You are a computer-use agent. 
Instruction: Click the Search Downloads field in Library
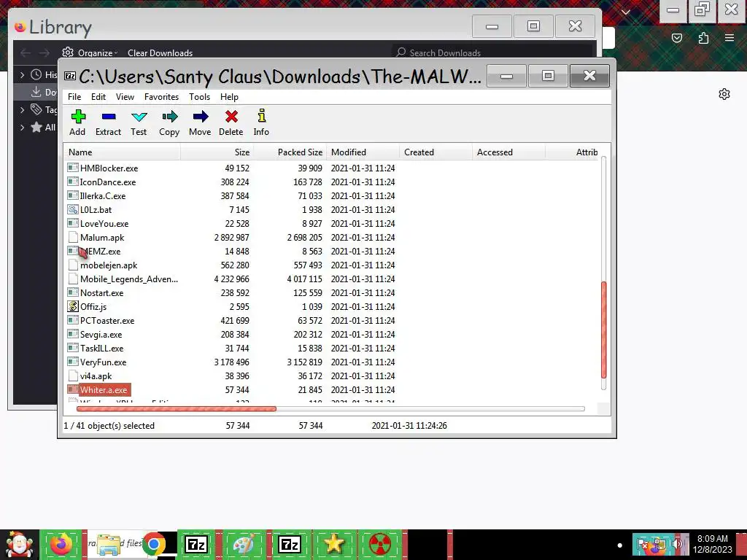click(x=492, y=52)
